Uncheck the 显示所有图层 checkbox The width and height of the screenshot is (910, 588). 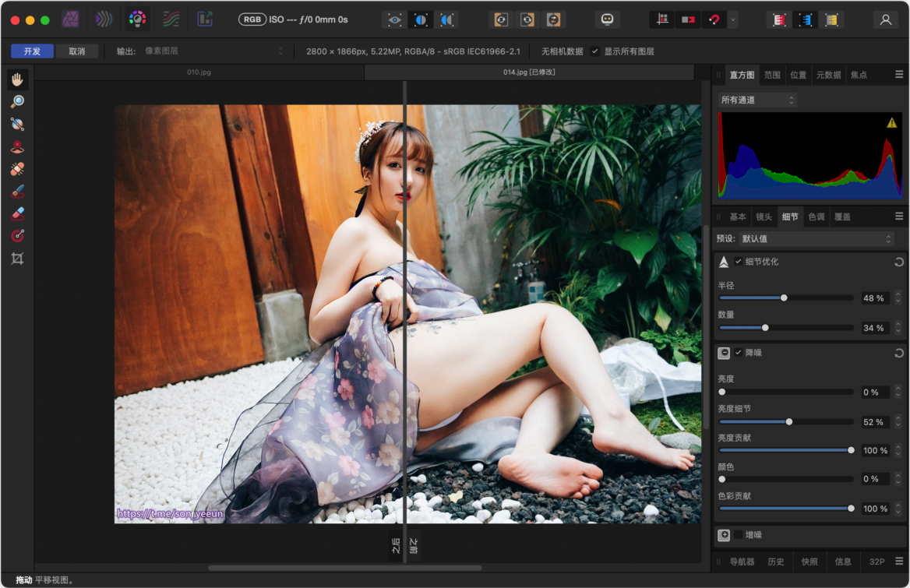[x=595, y=51]
